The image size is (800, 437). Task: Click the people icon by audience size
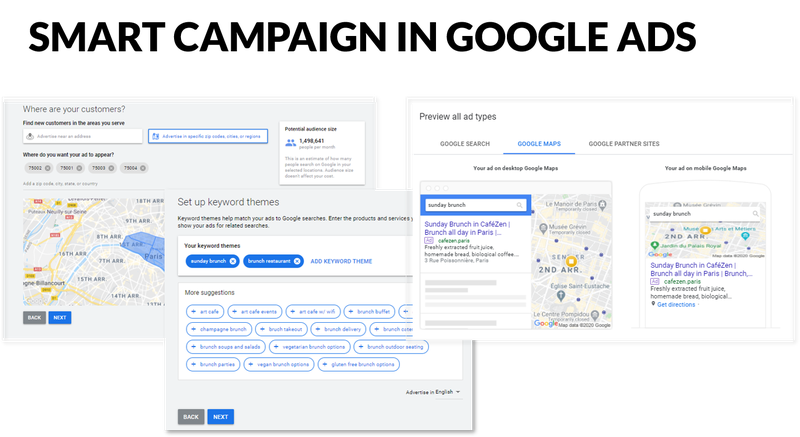[x=290, y=143]
